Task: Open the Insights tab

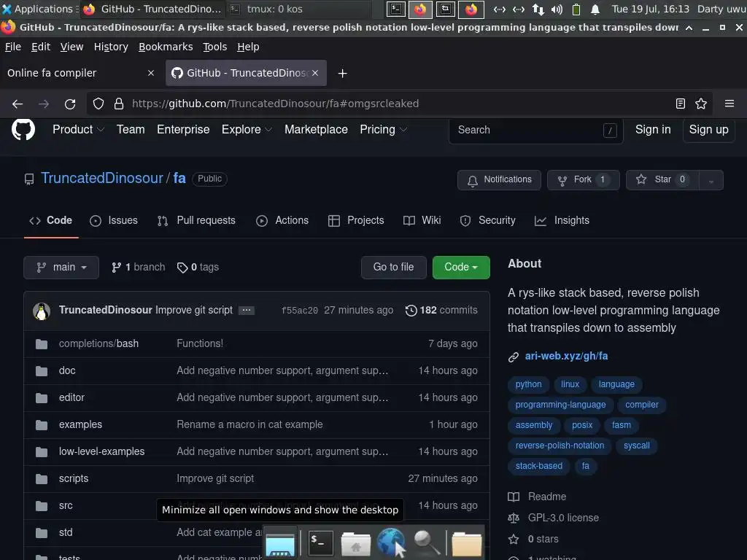Action: (x=562, y=220)
